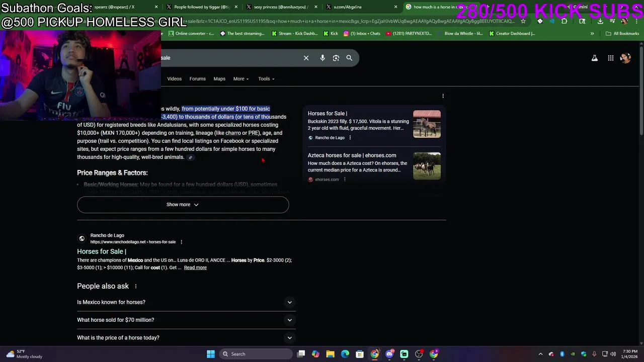
Task: Open clock showing 7:30 PM
Action: point(630,354)
